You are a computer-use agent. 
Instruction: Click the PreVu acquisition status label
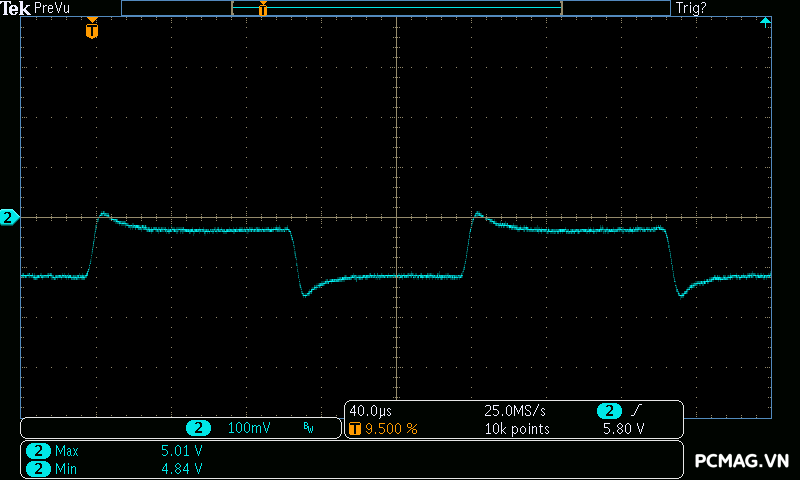[52, 8]
